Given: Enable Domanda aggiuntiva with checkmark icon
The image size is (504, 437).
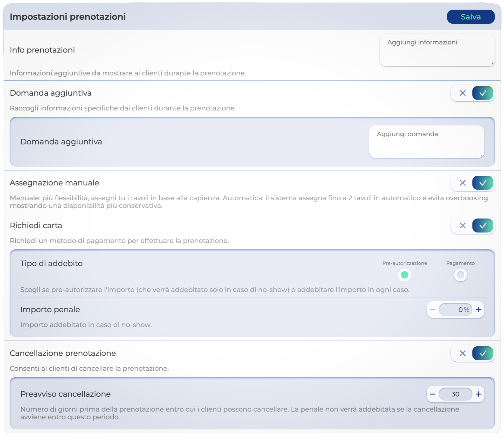Looking at the screenshot, I should coord(482,93).
